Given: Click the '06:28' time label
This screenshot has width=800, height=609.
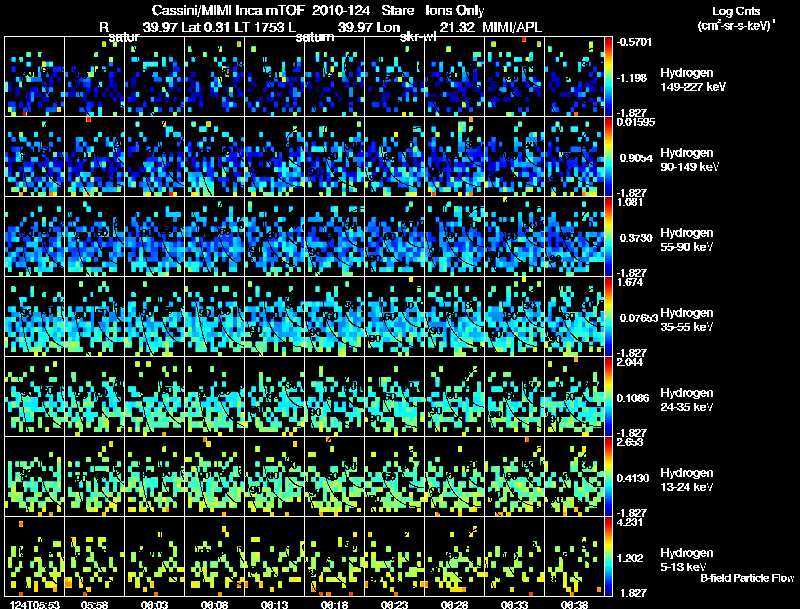Looking at the screenshot, I should pyautogui.click(x=455, y=604).
